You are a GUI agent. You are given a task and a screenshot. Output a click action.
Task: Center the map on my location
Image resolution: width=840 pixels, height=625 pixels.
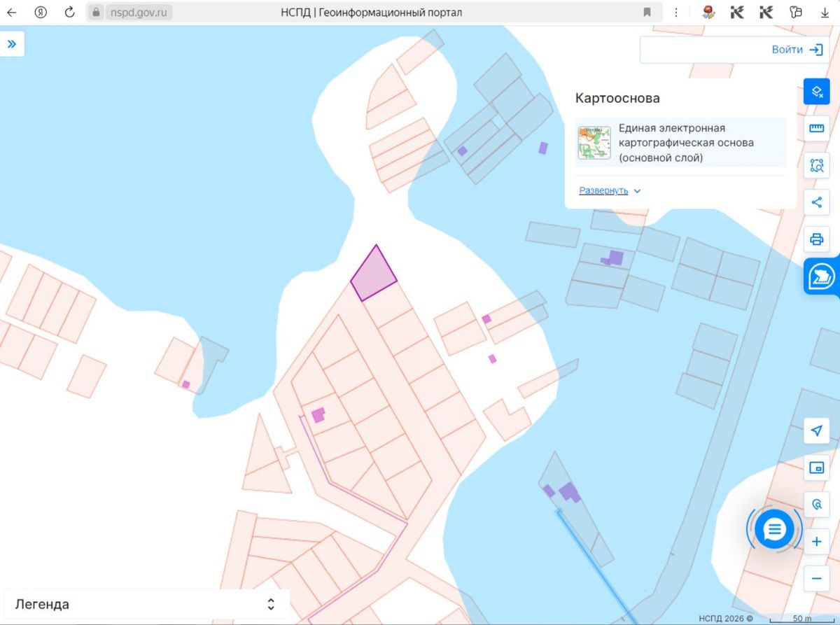pyautogui.click(x=816, y=430)
